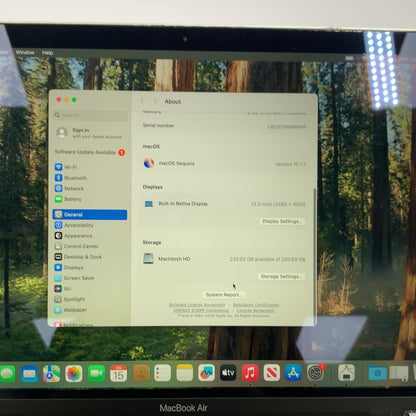Open Battery settings in the sidebar
Image resolution: width=416 pixels, height=416 pixels.
[x=68, y=199]
